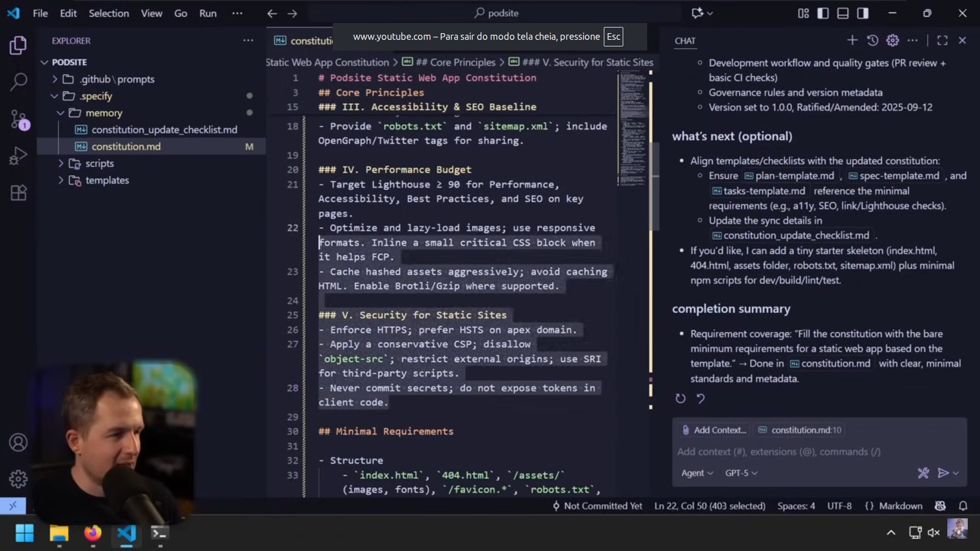980x551 pixels.
Task: Open the Search view icon
Action: point(18,81)
